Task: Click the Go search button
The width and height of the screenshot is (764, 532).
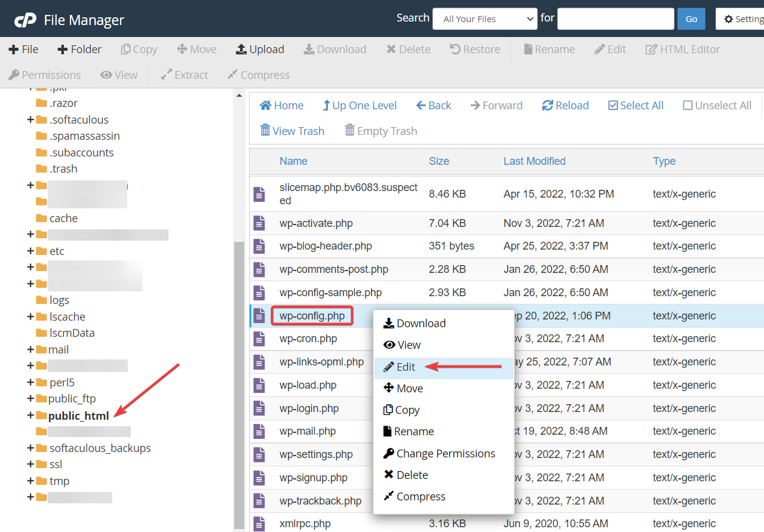Action: tap(691, 19)
